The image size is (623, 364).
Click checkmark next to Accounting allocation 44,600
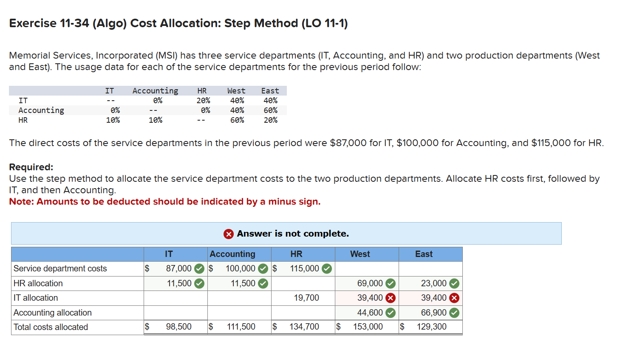coord(391,313)
